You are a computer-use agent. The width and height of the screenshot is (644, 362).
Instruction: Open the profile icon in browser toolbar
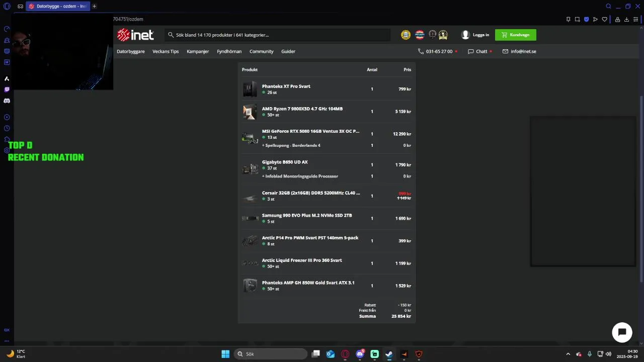pyautogui.click(x=617, y=19)
